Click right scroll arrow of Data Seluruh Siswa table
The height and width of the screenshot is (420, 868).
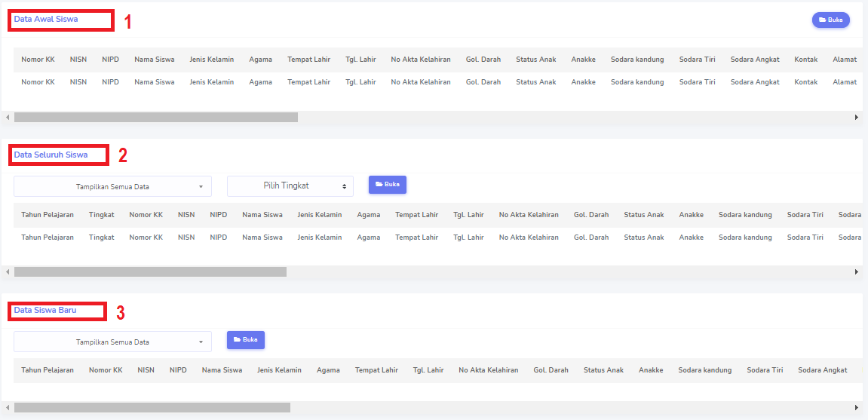coord(856,271)
